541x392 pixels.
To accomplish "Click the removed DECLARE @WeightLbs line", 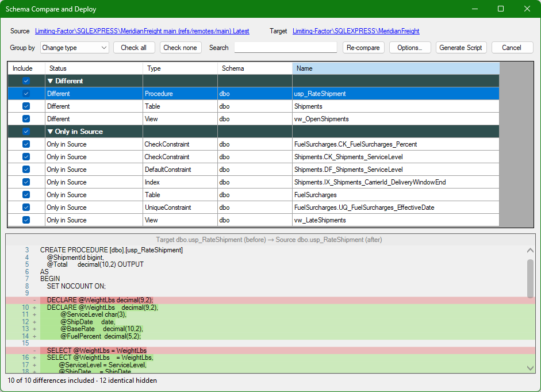I will click(x=100, y=300).
